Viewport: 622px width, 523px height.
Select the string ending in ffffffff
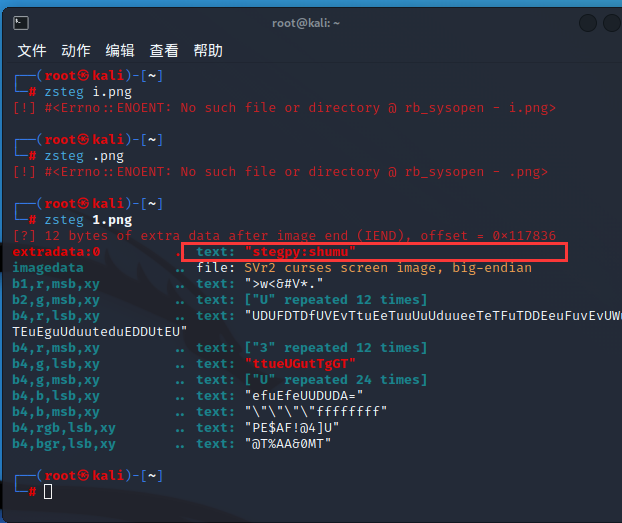(316, 412)
